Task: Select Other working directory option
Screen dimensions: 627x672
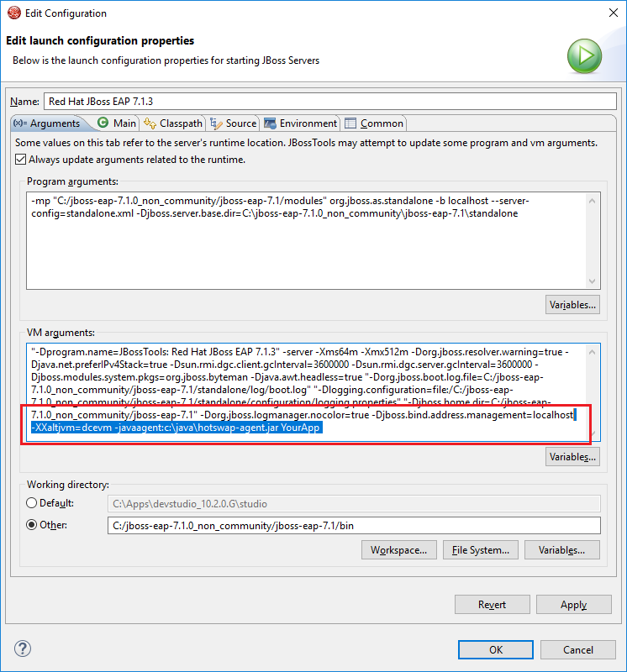Action: [x=31, y=525]
